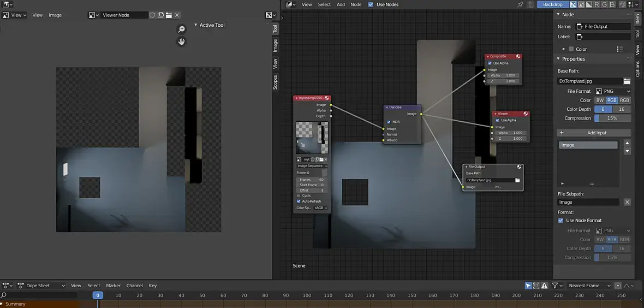Move the Image input up with arrow
Screen dimensions: 644x308
(627, 143)
